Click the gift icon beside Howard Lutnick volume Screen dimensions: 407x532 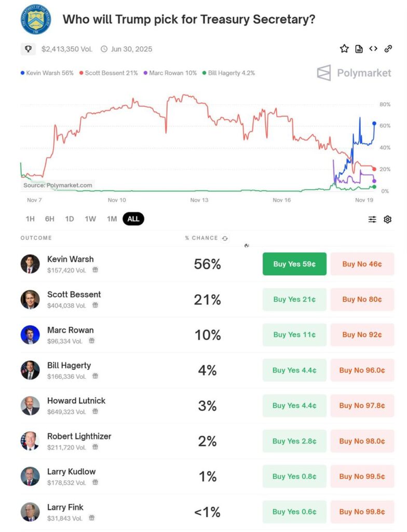click(x=96, y=411)
